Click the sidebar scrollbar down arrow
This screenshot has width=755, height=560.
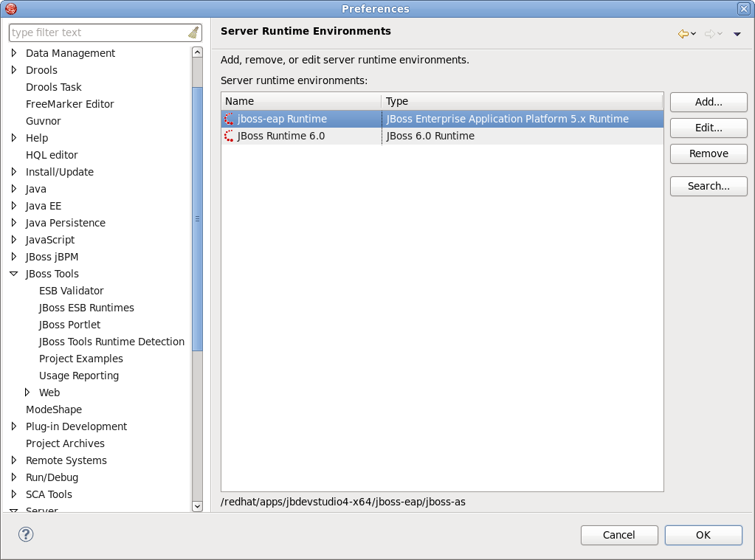tap(196, 506)
